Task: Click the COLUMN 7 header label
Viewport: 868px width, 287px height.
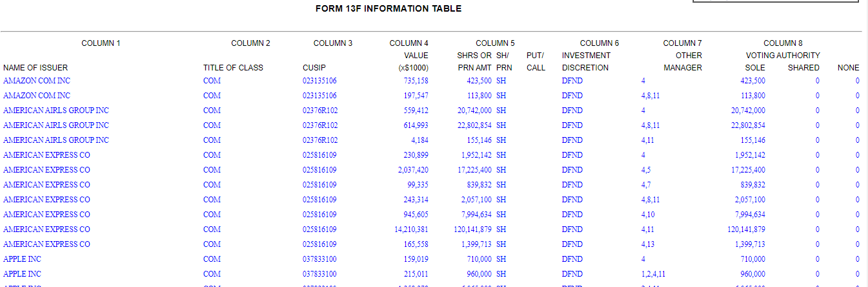Action: coord(683,43)
